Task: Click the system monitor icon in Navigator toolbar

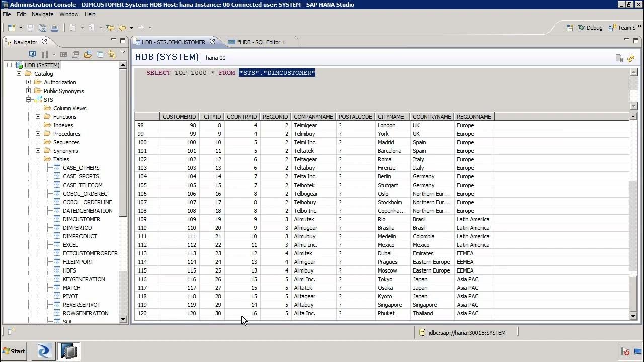Action: [x=32, y=54]
